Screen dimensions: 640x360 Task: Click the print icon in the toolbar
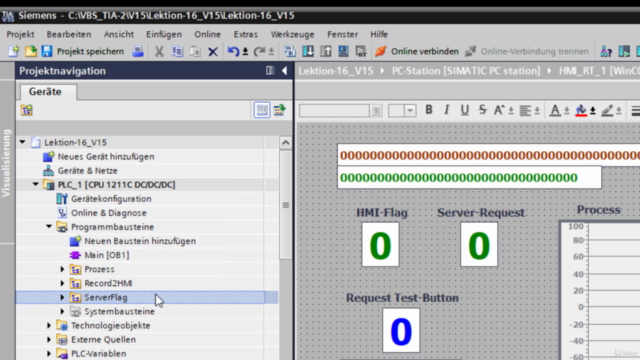(138, 51)
